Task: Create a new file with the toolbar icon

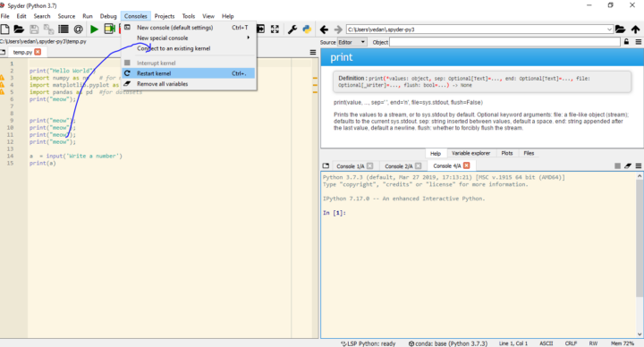Action: pos(5,30)
